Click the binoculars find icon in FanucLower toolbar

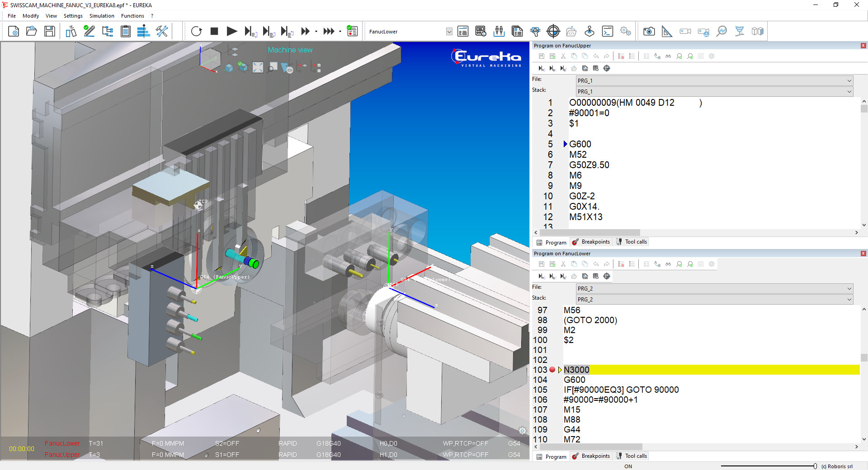[x=668, y=264]
